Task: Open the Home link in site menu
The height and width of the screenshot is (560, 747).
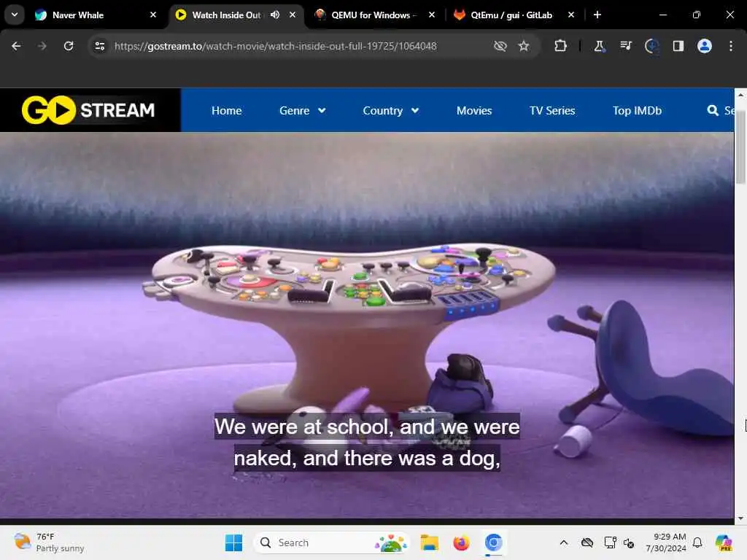Action: pyautogui.click(x=227, y=111)
